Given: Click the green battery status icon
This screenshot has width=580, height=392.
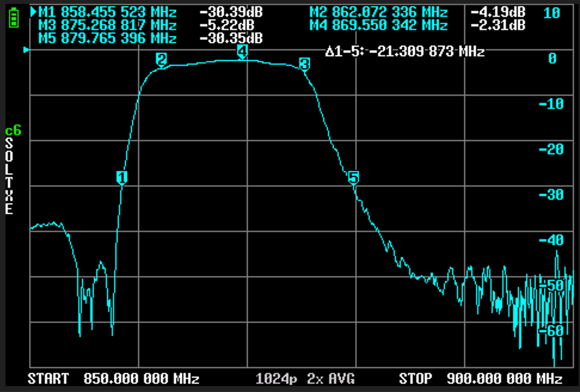Looking at the screenshot, I should [14, 19].
